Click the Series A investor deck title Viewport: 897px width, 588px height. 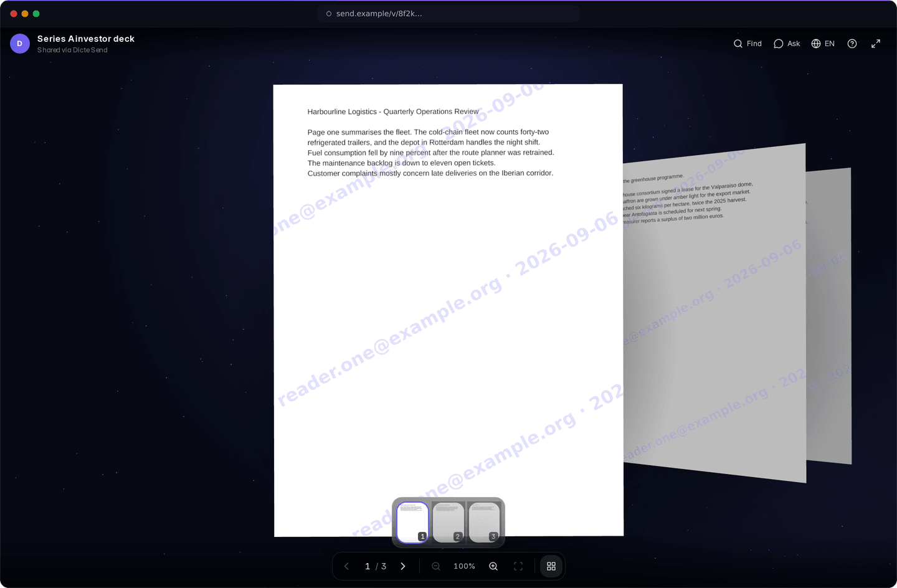coord(86,39)
